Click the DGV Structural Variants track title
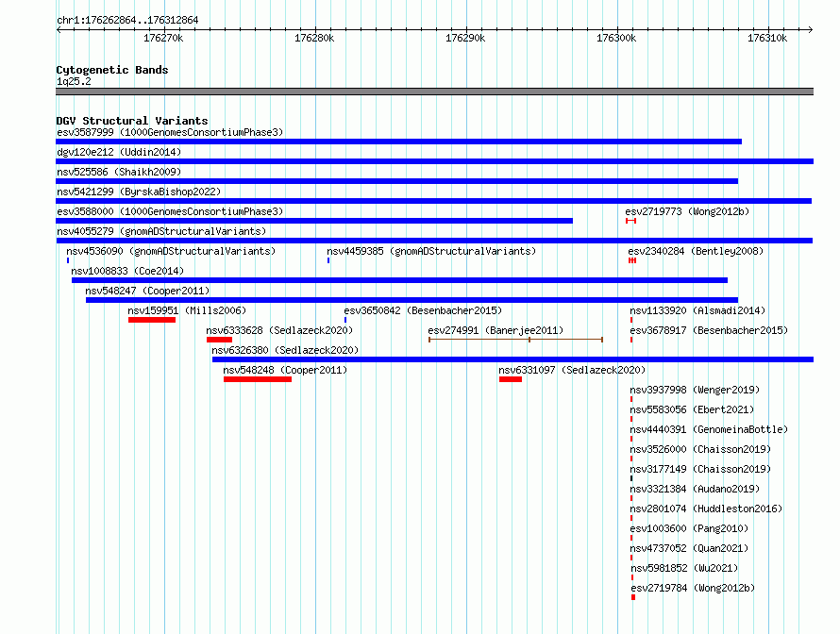The height and width of the screenshot is (634, 840). (132, 121)
